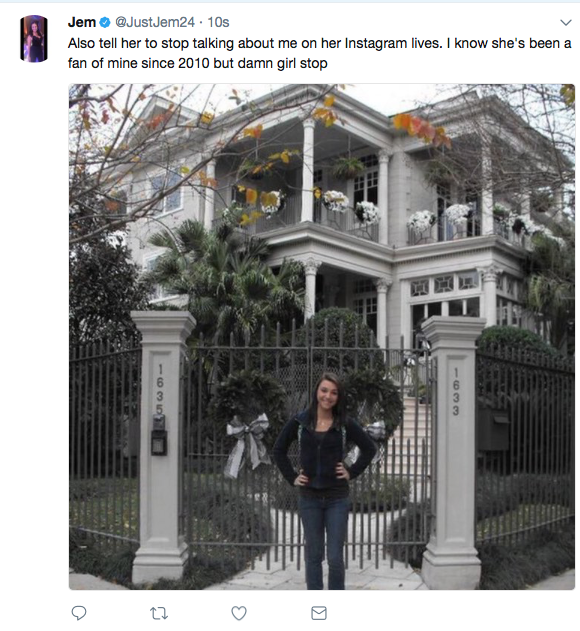Open the tweet permalink via 10s timestamp
This screenshot has height=631, width=580.
[218, 22]
